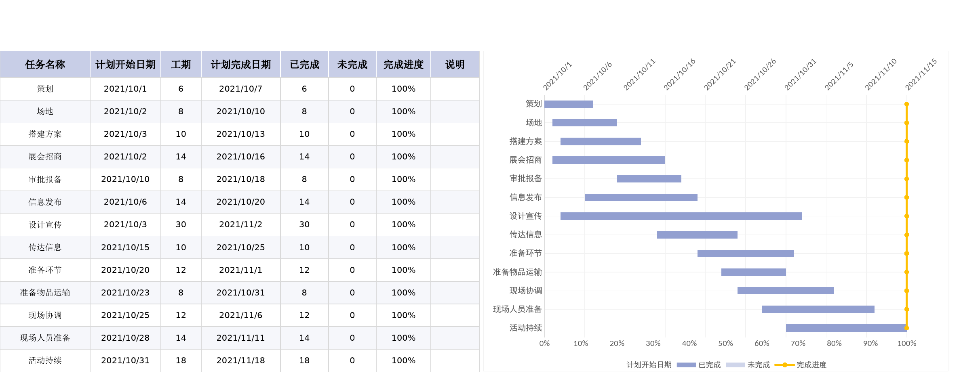The image size is (980, 373).
Task: Select start date 2021/10/28 cell
Action: (125, 338)
